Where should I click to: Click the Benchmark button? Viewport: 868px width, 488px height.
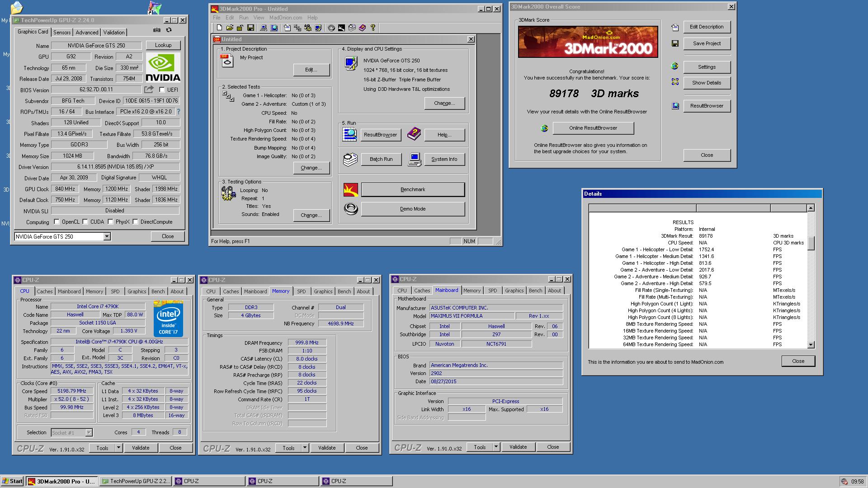[x=413, y=190]
